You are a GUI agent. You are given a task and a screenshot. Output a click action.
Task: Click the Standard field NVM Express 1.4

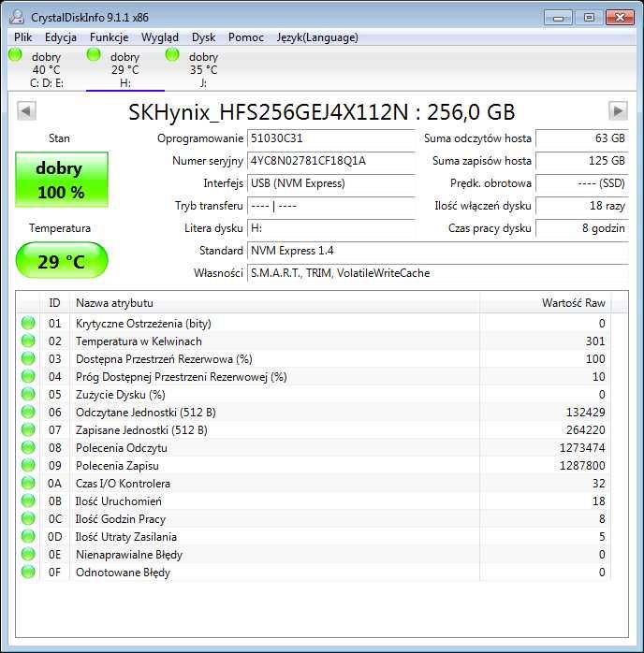[438, 251]
